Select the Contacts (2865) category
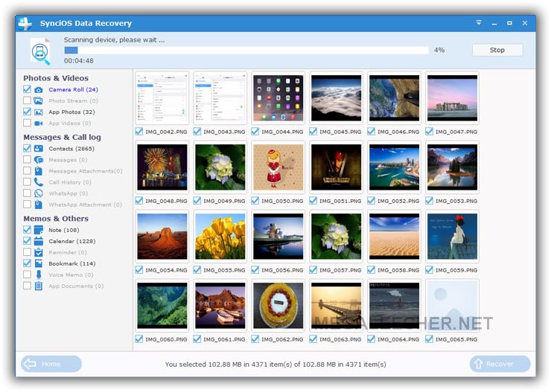The image size is (551, 392). 71,149
